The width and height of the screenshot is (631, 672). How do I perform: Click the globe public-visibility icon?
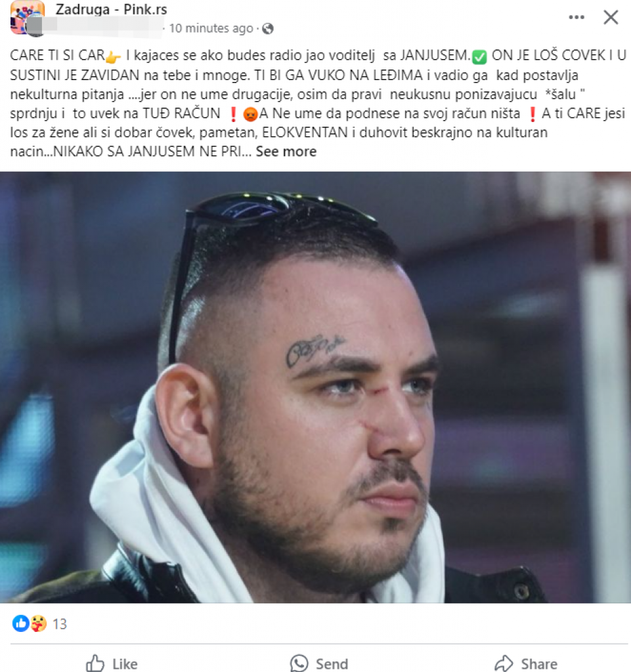pos(268,29)
